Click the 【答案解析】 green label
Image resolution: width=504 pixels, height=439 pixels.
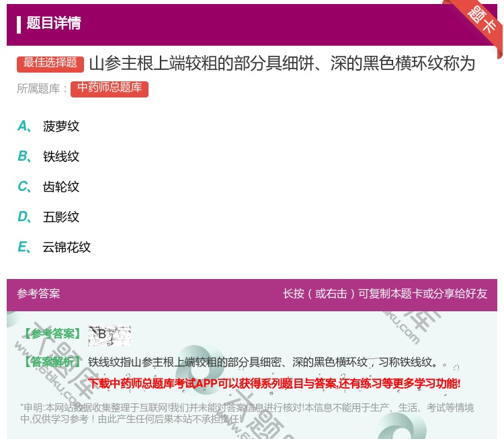(x=52, y=362)
